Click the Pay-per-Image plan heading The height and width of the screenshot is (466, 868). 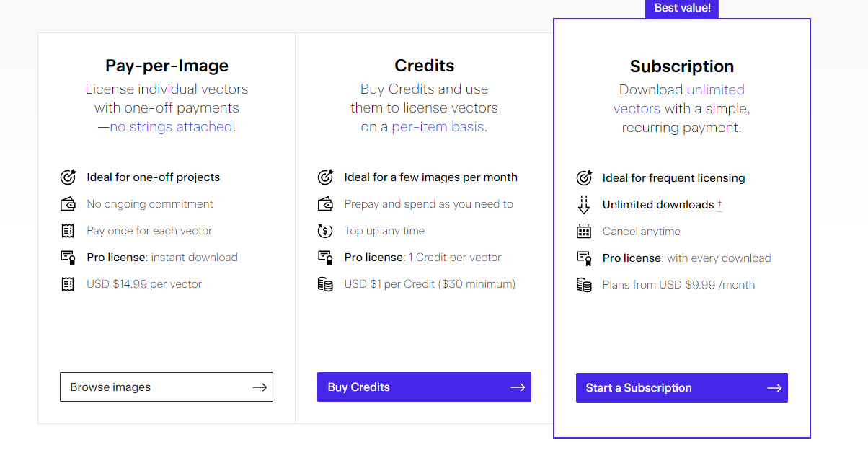click(x=167, y=66)
